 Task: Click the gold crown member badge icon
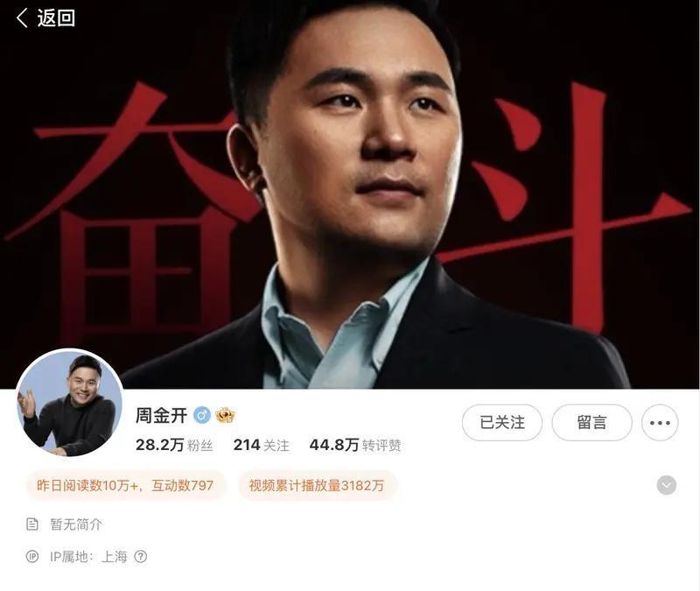(x=226, y=415)
